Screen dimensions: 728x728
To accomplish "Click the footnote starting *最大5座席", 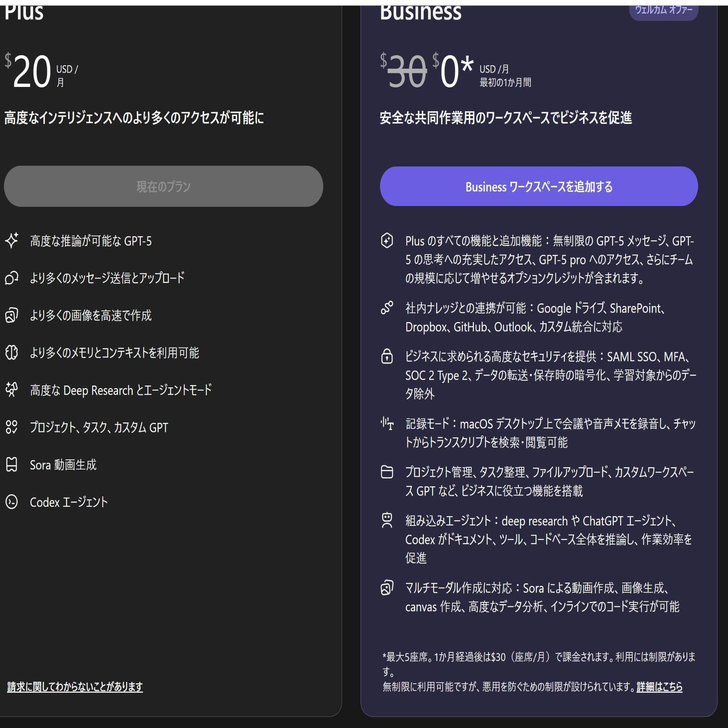I will point(539,664).
